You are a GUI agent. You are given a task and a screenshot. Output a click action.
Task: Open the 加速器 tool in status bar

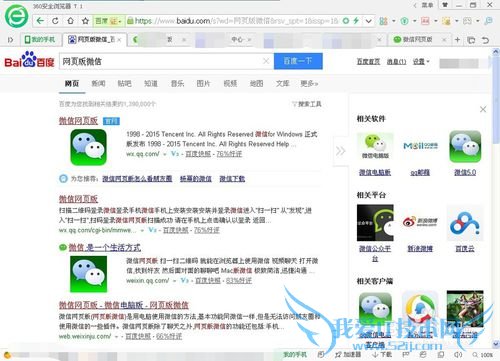pos(348,355)
